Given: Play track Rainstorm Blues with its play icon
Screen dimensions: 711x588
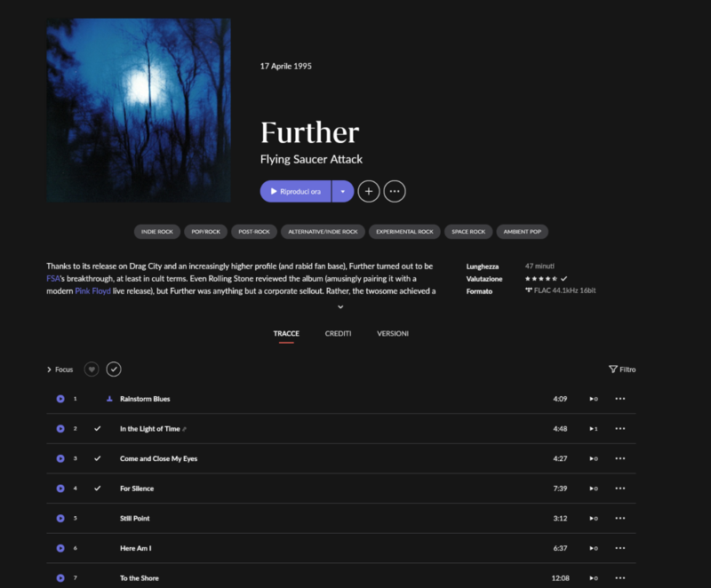Looking at the screenshot, I should pos(60,399).
